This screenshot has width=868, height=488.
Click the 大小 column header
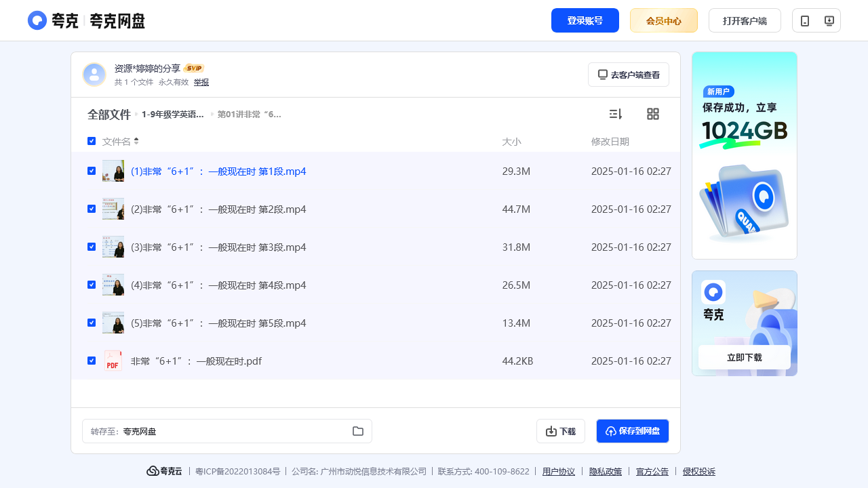coord(511,142)
